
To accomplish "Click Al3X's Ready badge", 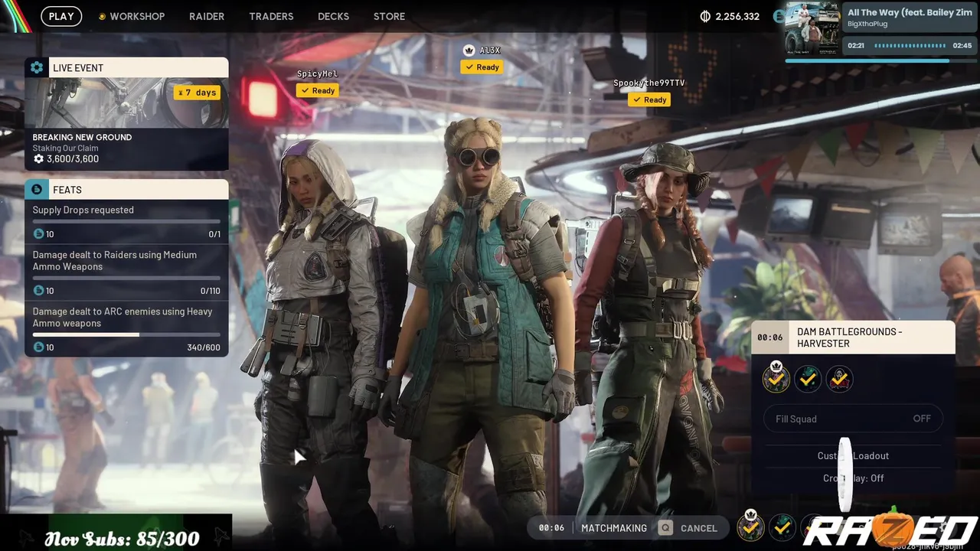I will click(482, 67).
